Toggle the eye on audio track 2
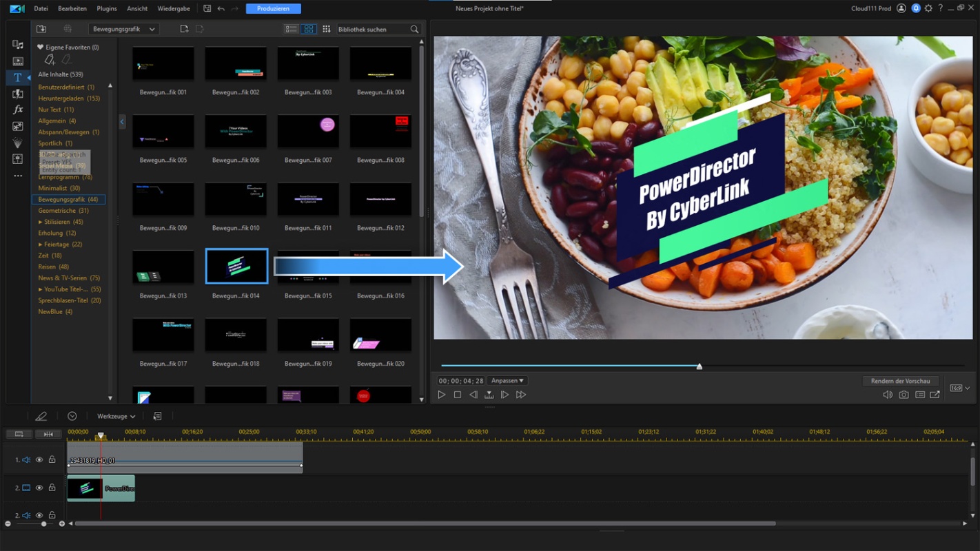Image resolution: width=980 pixels, height=551 pixels. [x=39, y=515]
